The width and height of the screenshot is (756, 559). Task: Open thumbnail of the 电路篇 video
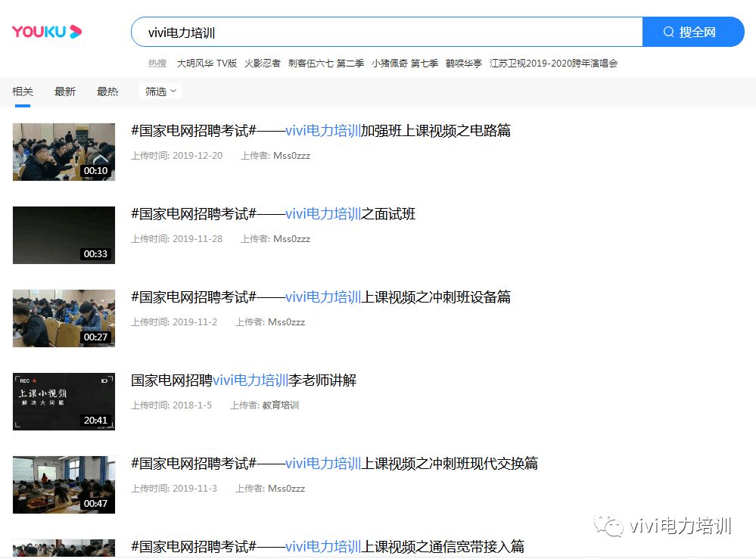pos(64,152)
